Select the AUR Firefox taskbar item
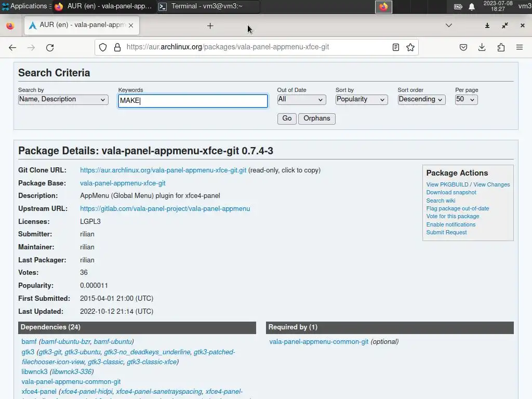 coord(103,6)
